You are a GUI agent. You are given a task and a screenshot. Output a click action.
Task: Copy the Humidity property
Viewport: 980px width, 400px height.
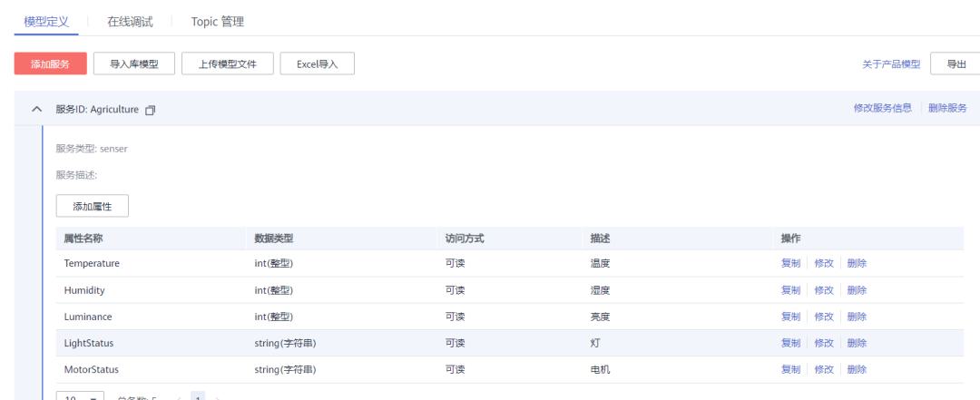pos(790,290)
